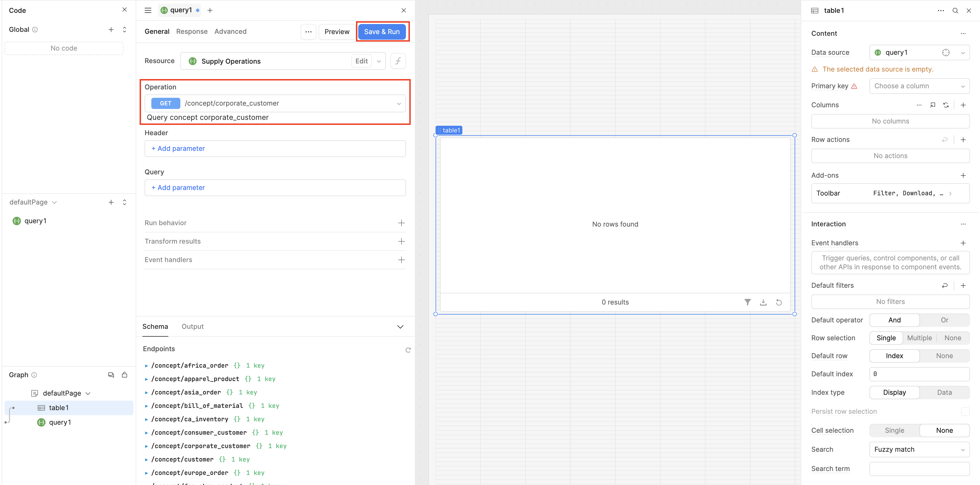Open the transformer function icon beside Edit
The width and height of the screenshot is (980, 485).
[x=398, y=61]
